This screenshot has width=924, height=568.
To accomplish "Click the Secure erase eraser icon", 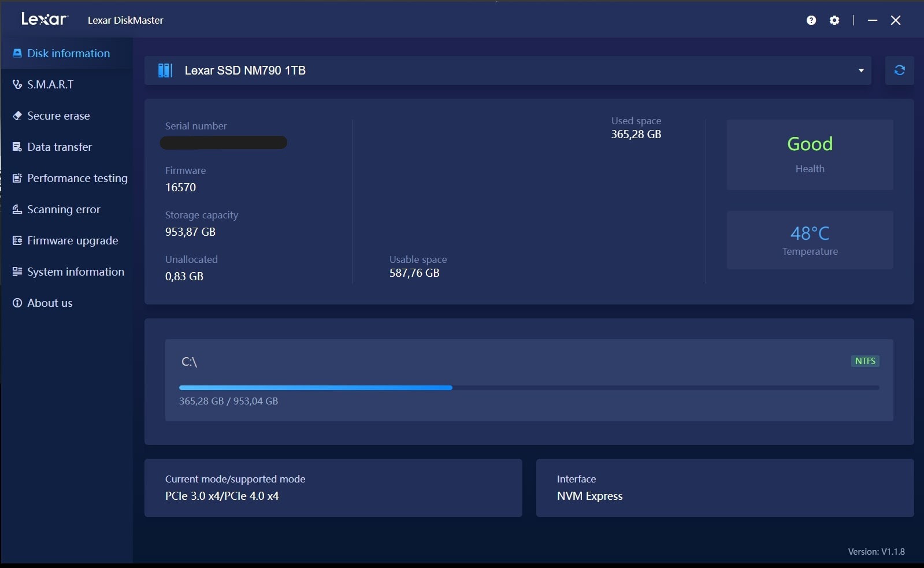I will (17, 116).
